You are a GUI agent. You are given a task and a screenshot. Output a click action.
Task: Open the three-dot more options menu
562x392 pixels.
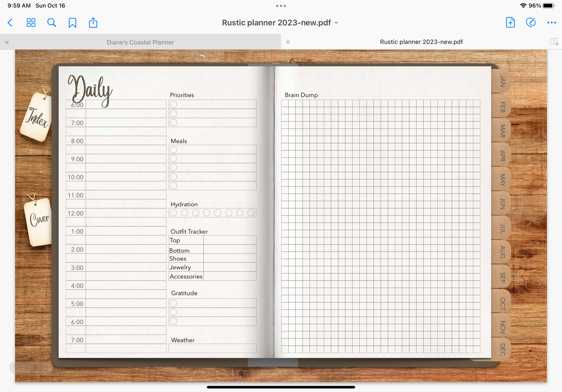551,23
